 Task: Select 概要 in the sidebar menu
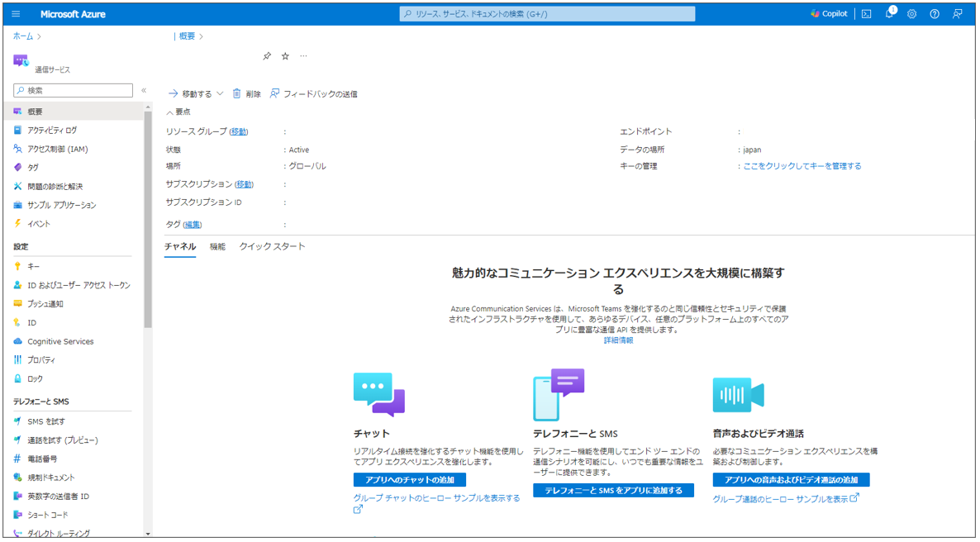[73, 112]
